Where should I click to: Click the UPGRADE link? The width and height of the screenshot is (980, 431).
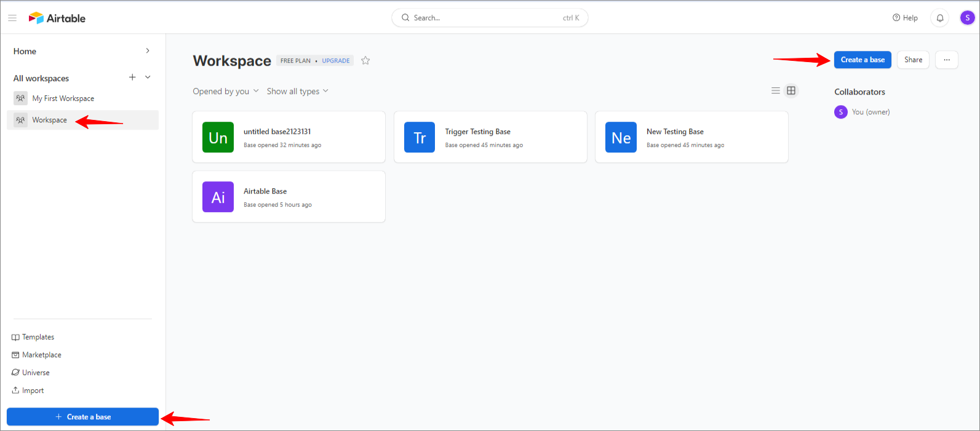pos(336,61)
